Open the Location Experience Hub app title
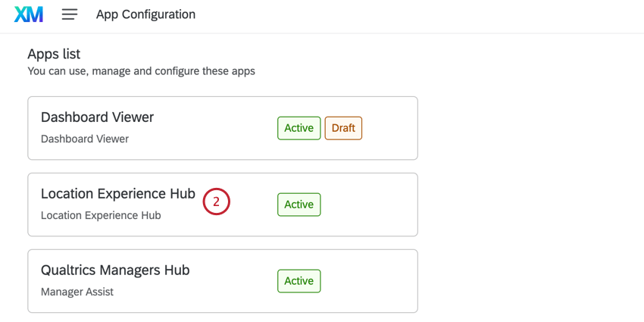The image size is (644, 322). pyautogui.click(x=117, y=194)
